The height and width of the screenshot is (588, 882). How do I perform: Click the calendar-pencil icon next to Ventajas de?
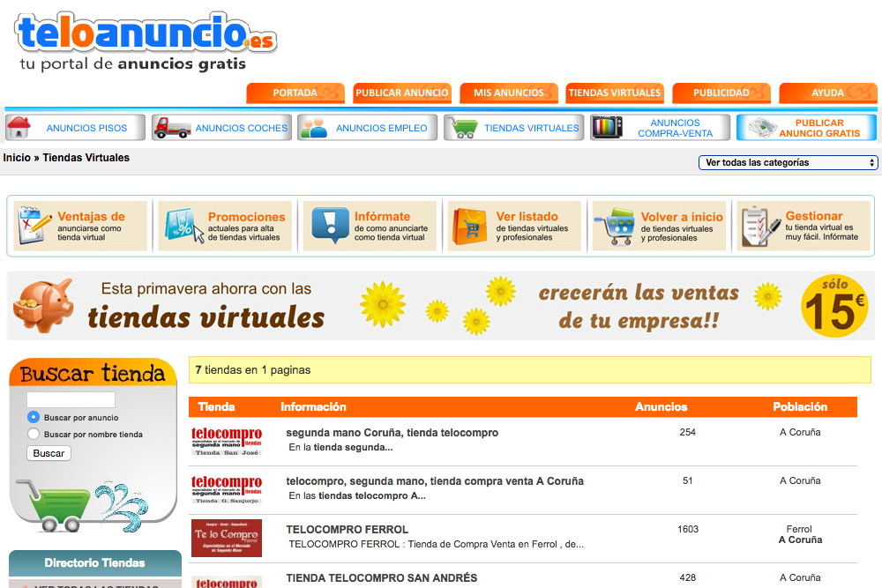(x=35, y=226)
